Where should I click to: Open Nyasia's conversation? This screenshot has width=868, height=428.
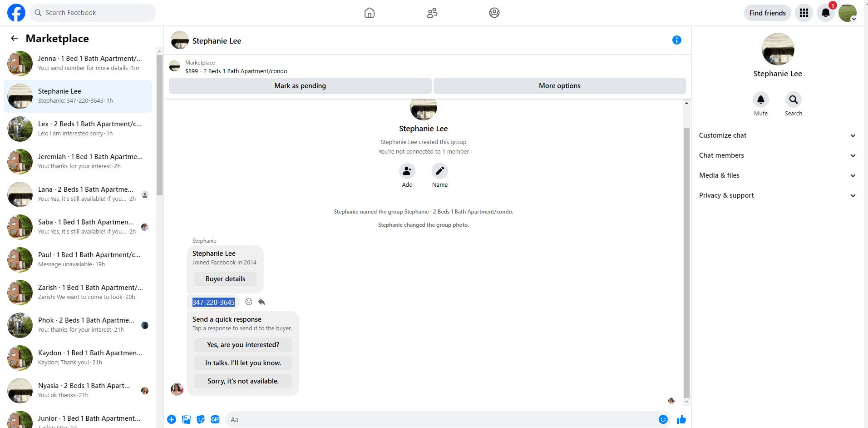coord(78,391)
